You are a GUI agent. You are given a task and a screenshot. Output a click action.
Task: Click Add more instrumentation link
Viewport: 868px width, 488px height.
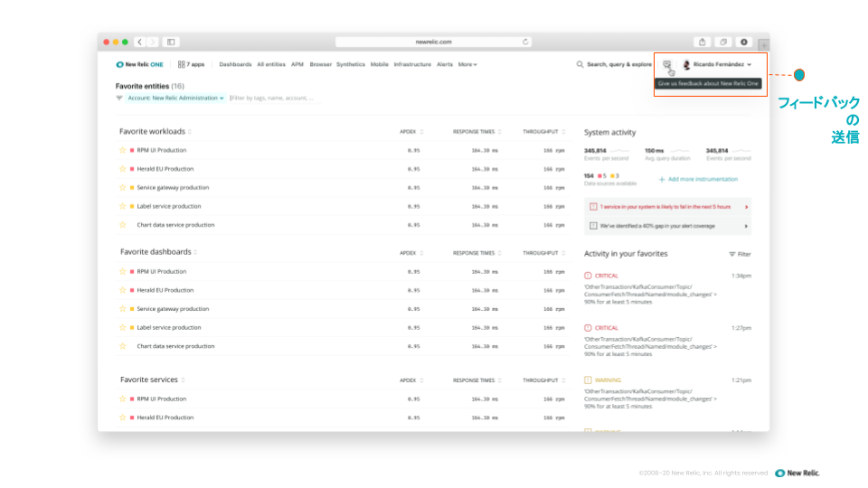698,179
